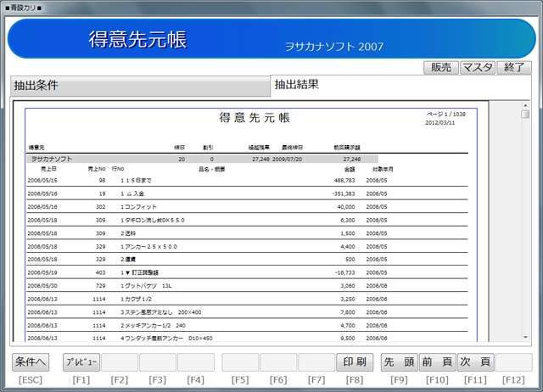Click the customer name ヲサカナソフト row
543x392 pixels.
click(202, 159)
